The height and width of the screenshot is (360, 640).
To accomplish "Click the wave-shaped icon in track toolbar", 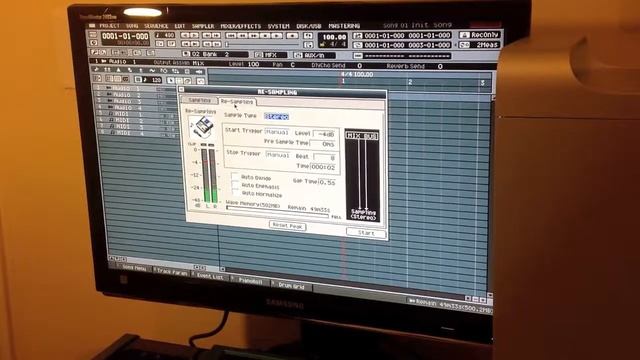I will click(152, 71).
